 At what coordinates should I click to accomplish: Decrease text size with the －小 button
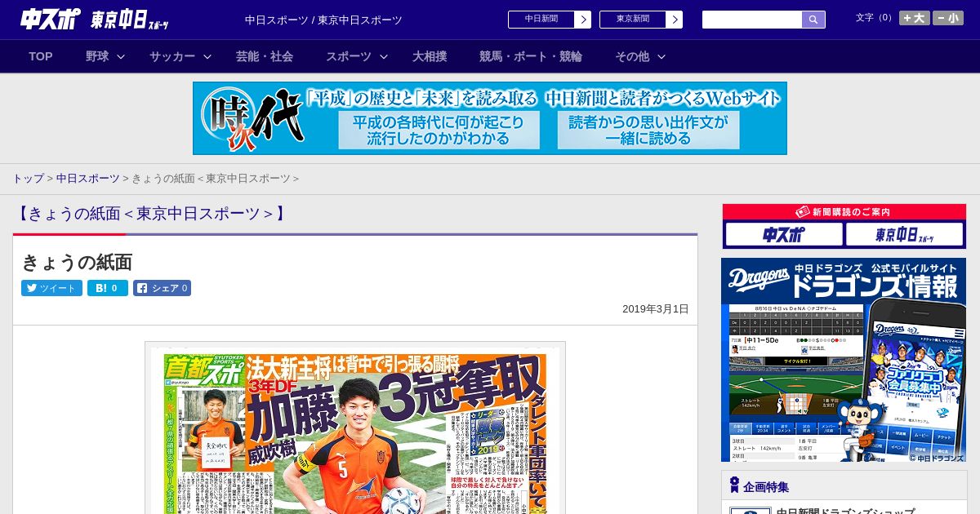[x=948, y=18]
